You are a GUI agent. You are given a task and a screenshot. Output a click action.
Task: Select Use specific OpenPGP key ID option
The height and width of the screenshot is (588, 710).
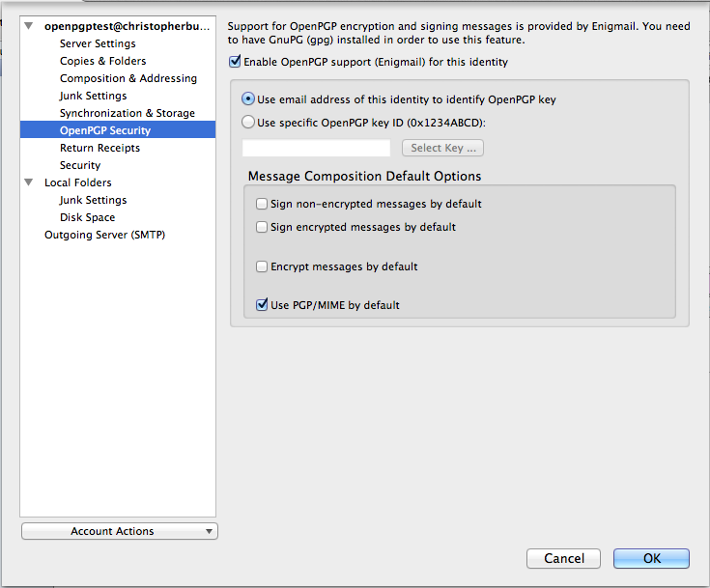pyautogui.click(x=247, y=122)
